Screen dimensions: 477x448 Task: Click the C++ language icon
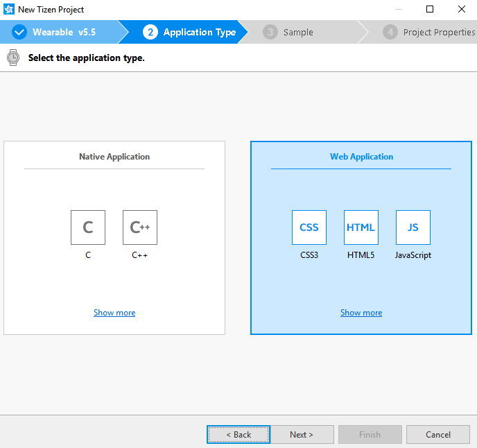click(140, 227)
